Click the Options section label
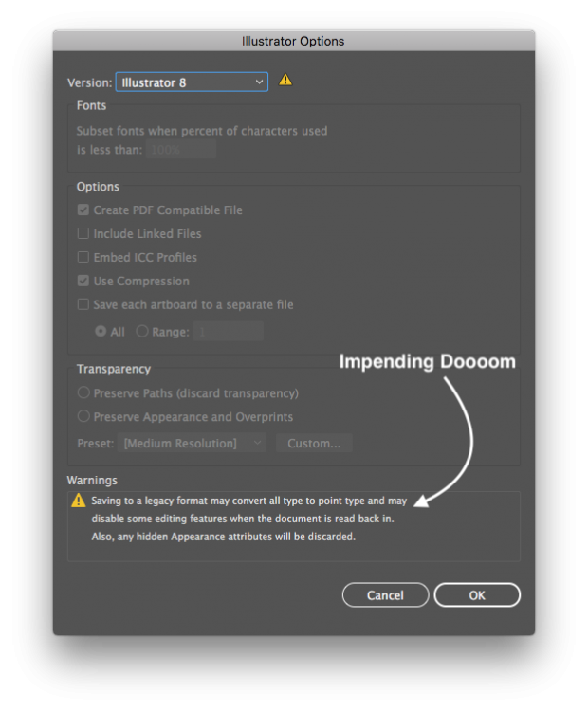Viewport: 588px width, 711px height. (x=98, y=187)
